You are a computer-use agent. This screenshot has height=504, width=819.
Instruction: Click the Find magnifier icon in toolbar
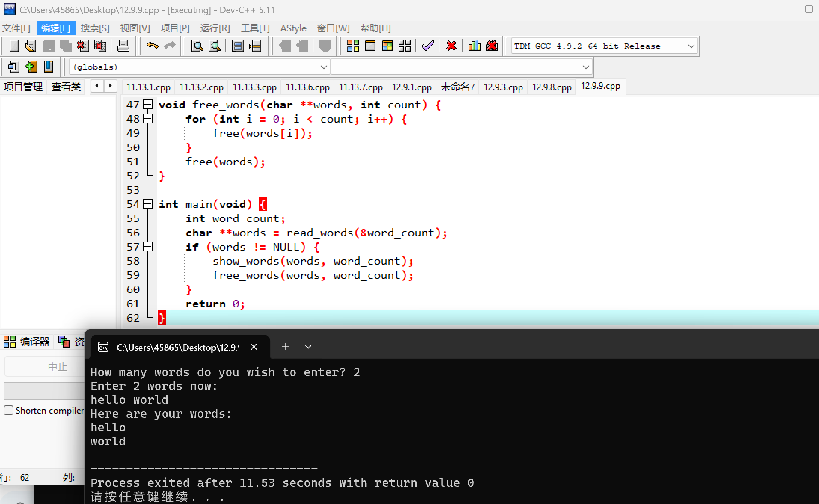click(197, 46)
